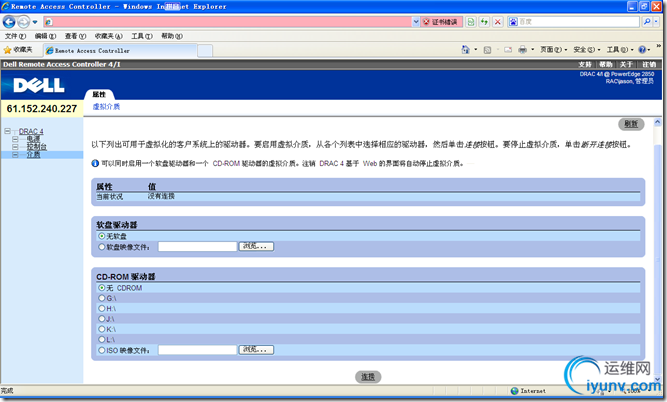Go forward with the browser Forward arrow
The height and width of the screenshot is (402, 667).
pos(24,22)
